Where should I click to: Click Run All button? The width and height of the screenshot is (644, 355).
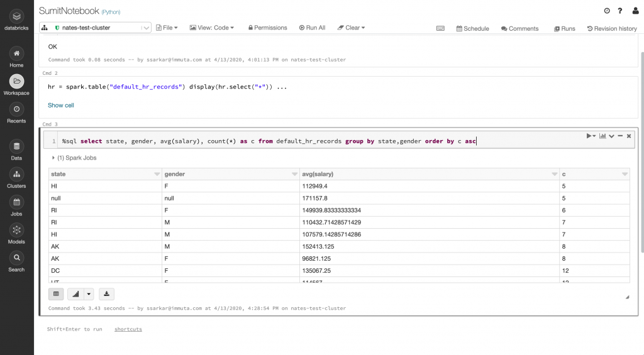point(312,28)
